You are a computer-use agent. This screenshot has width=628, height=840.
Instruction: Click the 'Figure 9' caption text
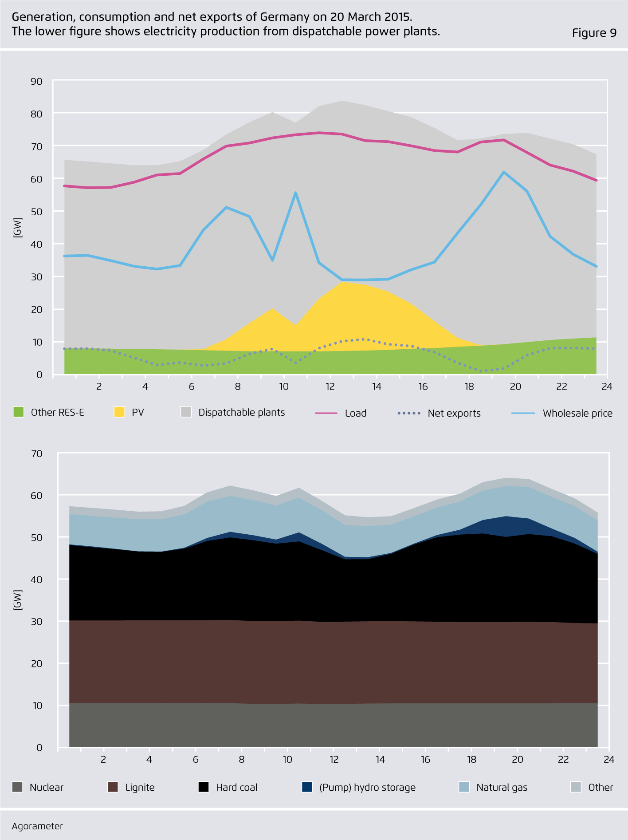tap(594, 33)
